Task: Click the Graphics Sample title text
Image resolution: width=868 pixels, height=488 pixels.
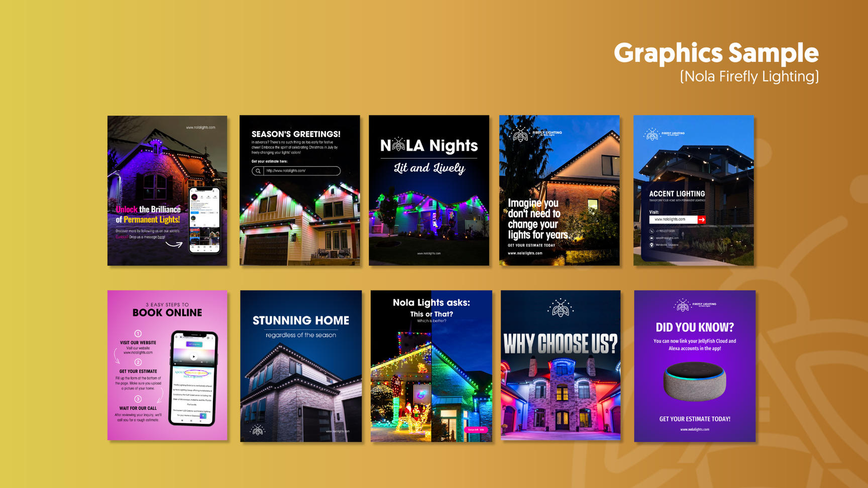Action: pos(716,53)
